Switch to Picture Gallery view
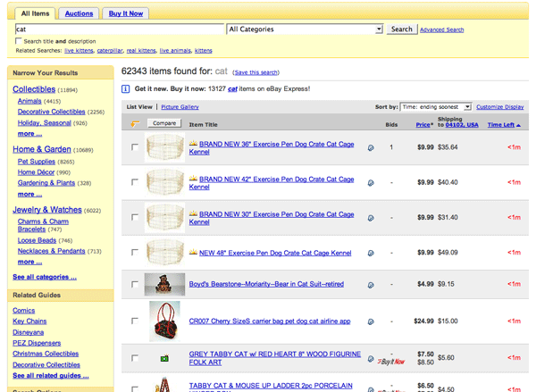 click(180, 107)
